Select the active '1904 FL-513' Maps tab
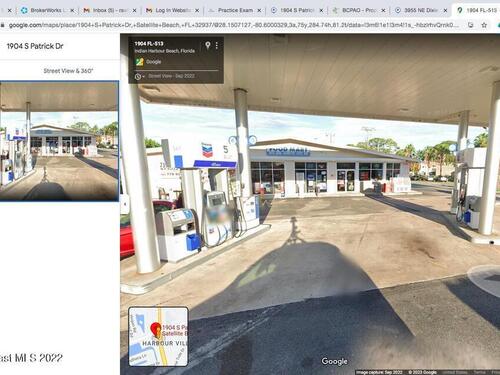500x375 pixels. tap(477, 10)
